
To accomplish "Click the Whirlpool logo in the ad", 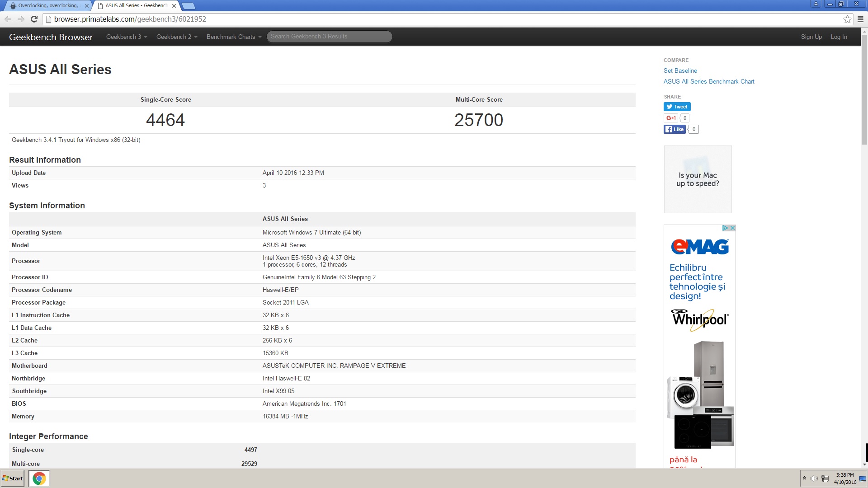I will (700, 319).
